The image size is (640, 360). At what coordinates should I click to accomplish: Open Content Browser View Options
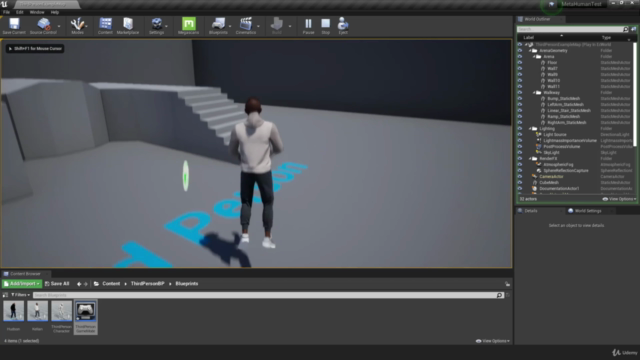(493, 341)
